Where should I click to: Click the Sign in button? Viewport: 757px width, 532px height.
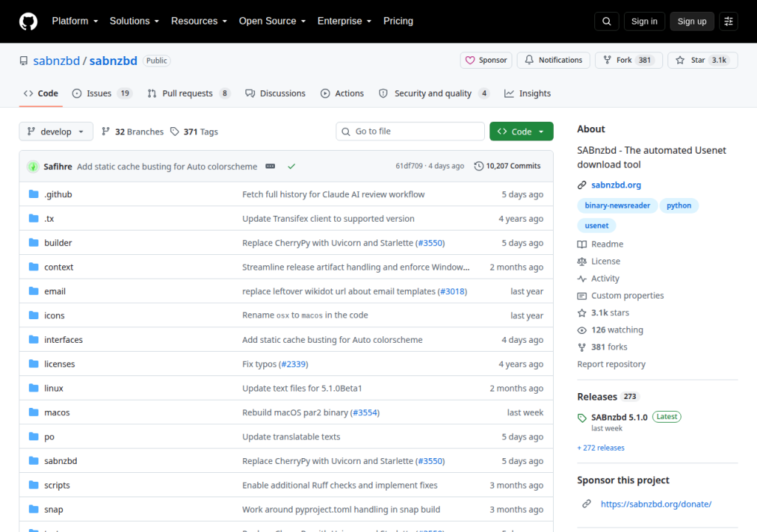coord(644,21)
